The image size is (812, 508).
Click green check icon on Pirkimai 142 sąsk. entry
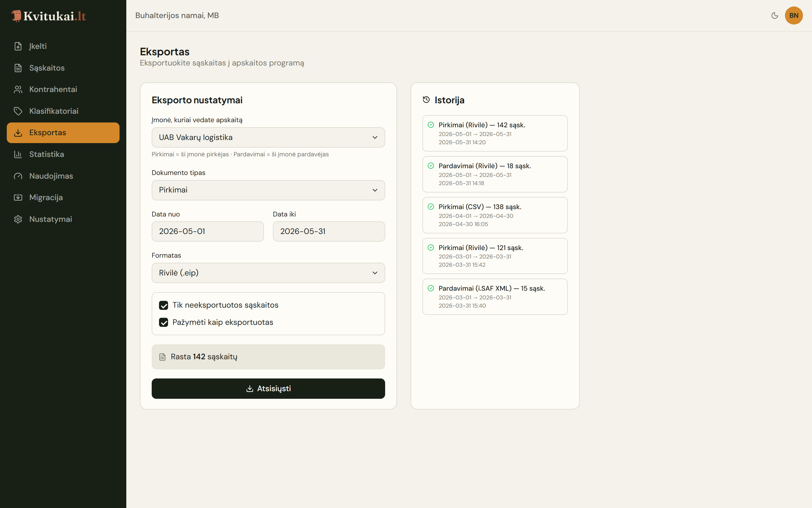431,125
